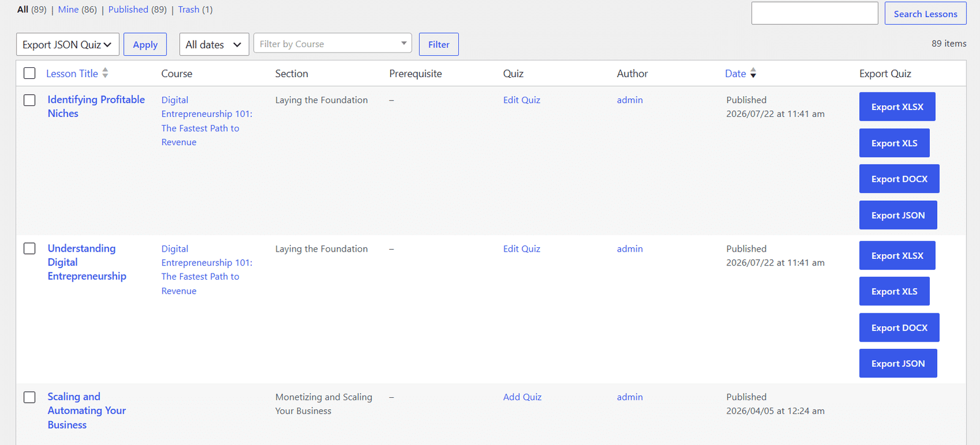Click the Filter button

(x=439, y=45)
